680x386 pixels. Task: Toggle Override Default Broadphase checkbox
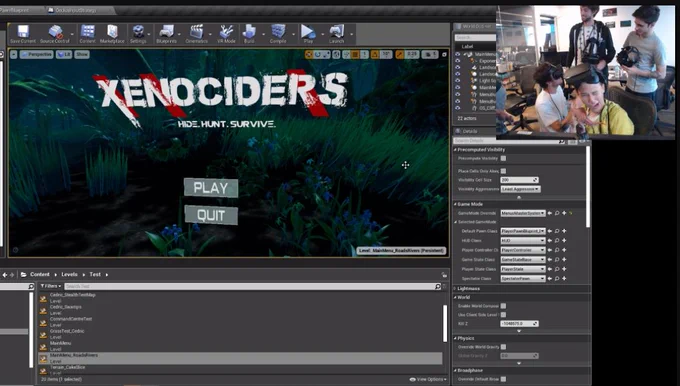pyautogui.click(x=503, y=379)
